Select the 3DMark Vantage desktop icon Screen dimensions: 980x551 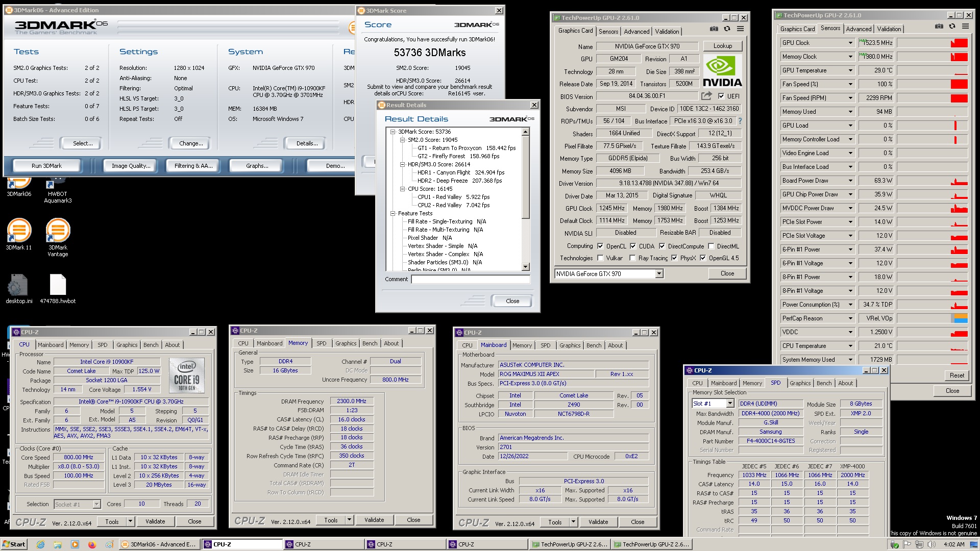[x=58, y=237]
